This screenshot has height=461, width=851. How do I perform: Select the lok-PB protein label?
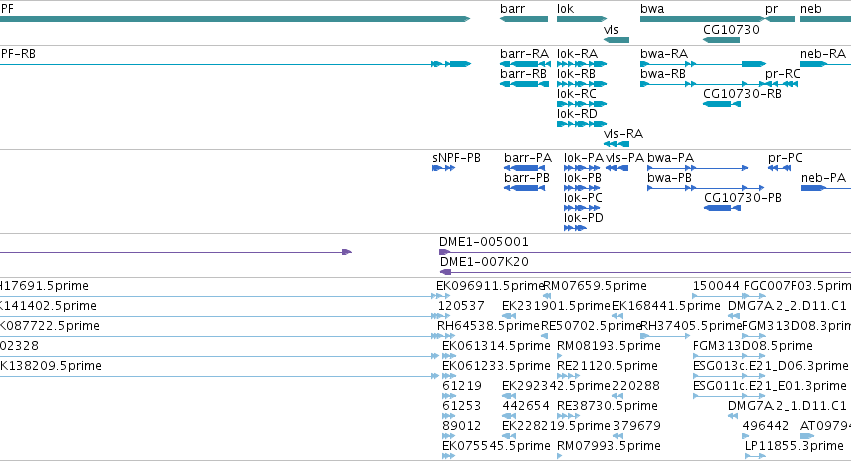(x=583, y=178)
